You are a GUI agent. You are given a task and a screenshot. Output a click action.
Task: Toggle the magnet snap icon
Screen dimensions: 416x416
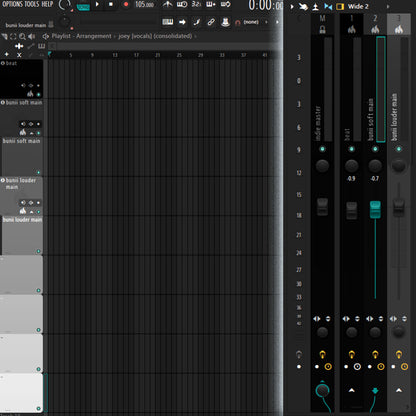(238, 22)
